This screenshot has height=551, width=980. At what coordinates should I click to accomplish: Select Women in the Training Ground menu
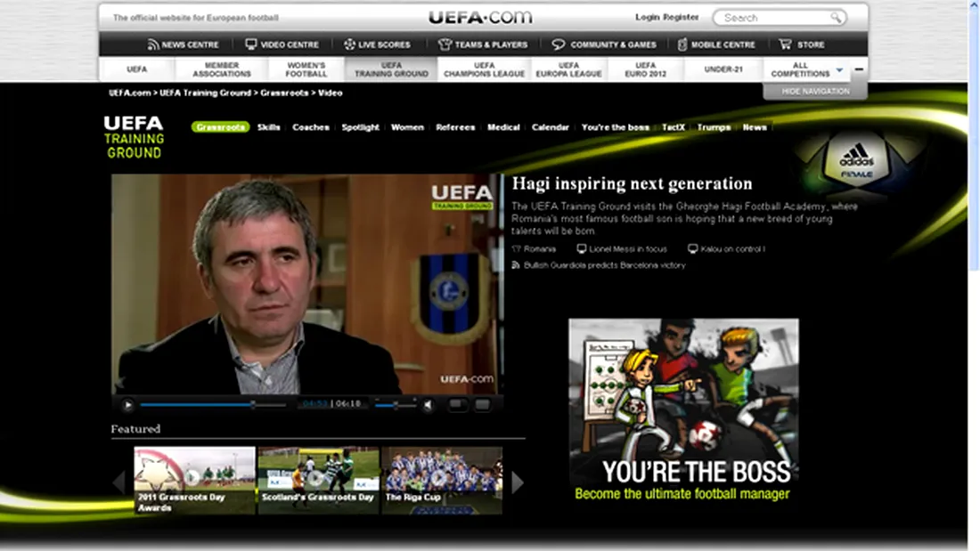point(407,126)
